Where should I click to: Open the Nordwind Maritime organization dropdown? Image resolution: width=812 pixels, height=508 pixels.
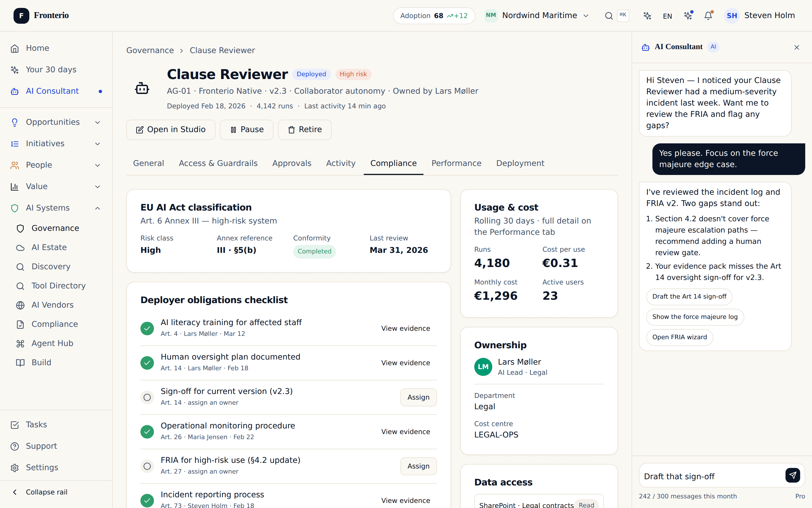(x=537, y=16)
